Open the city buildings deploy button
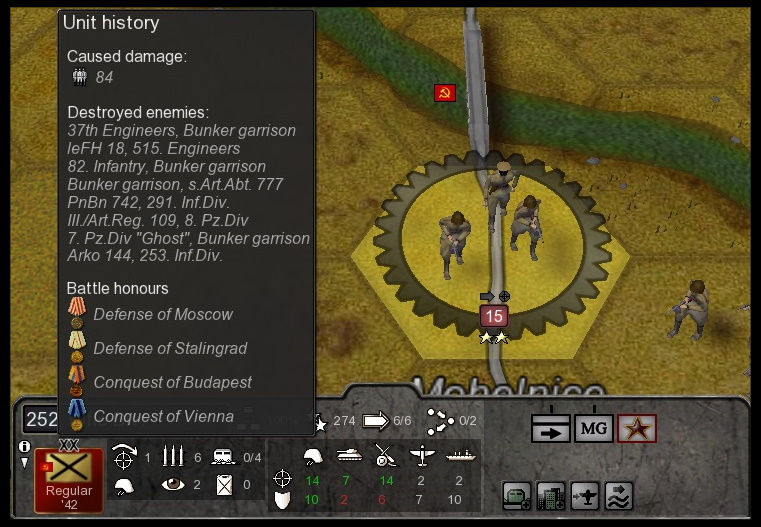This screenshot has height=527, width=761. click(x=551, y=495)
